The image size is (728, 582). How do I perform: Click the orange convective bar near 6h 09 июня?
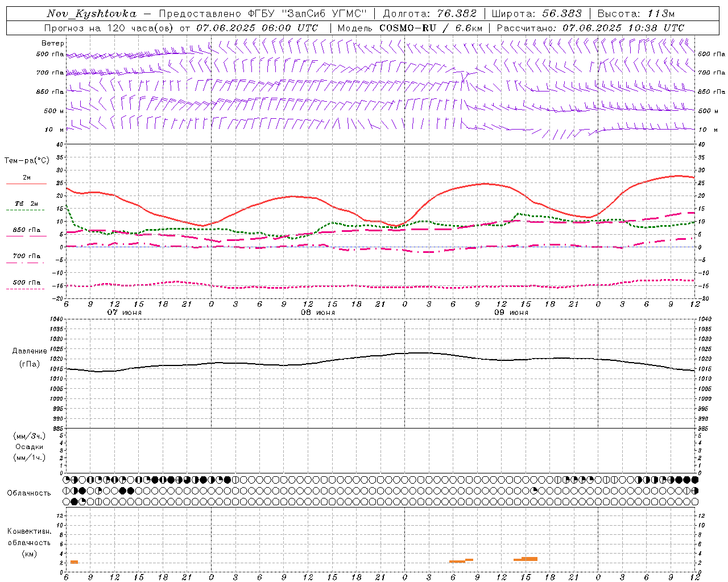pyautogui.click(x=461, y=561)
